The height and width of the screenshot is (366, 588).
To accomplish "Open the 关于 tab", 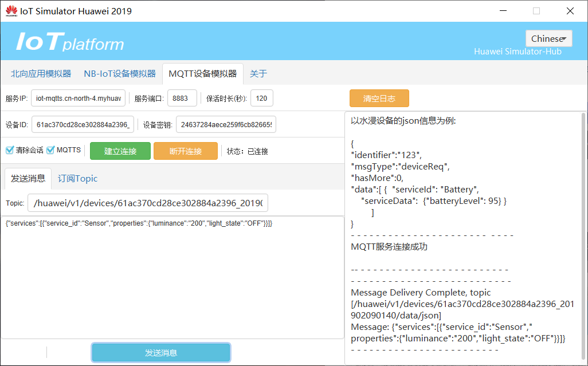I will (x=258, y=74).
